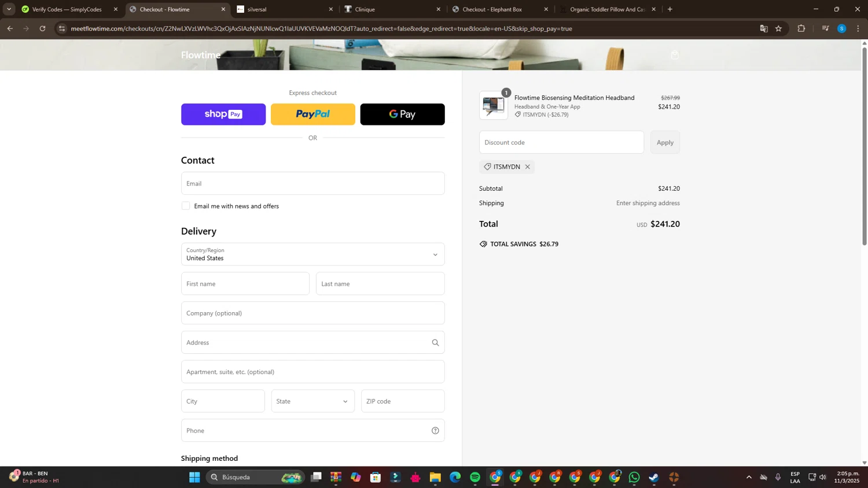Open the media controls icon in the Chrome toolbar

[825, 28]
